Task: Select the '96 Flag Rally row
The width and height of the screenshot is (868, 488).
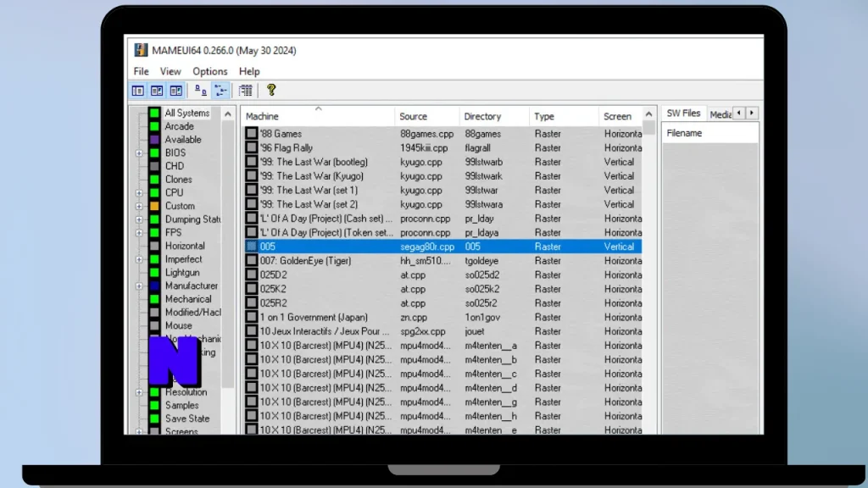Action: point(442,147)
